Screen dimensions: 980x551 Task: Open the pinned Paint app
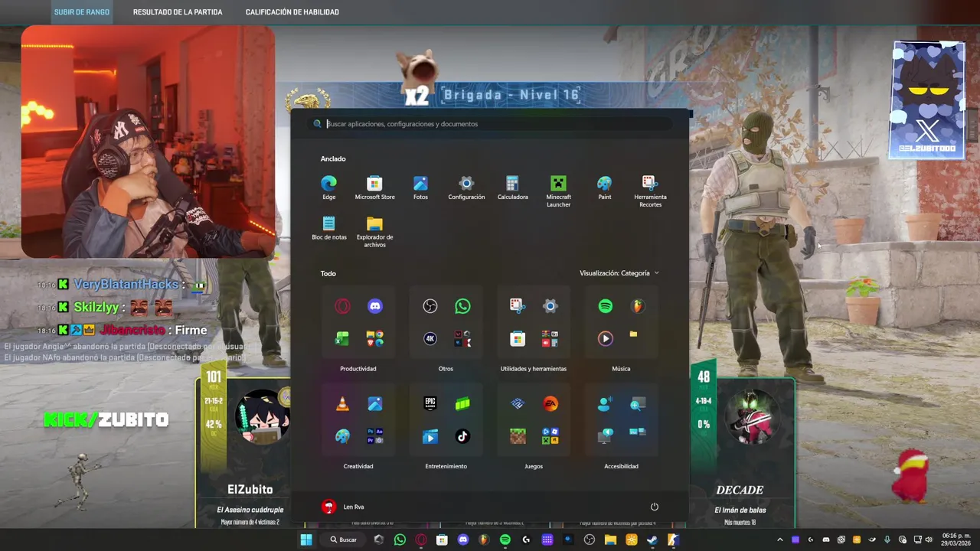pyautogui.click(x=604, y=187)
